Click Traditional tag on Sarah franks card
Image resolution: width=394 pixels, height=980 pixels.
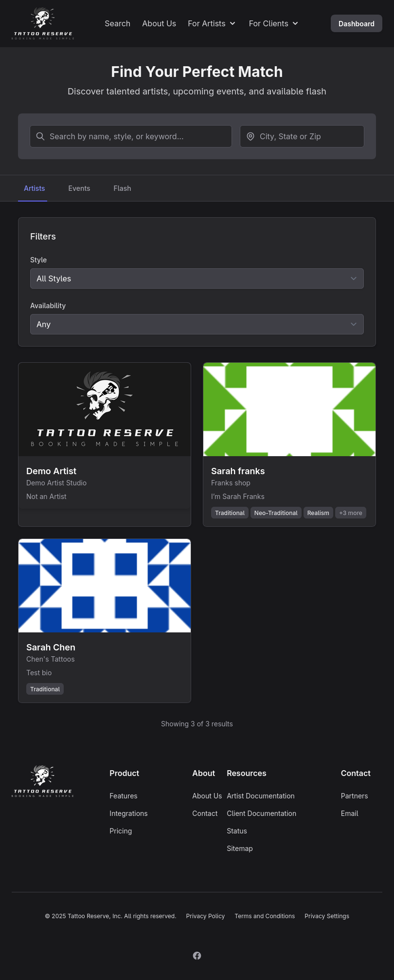(x=230, y=513)
